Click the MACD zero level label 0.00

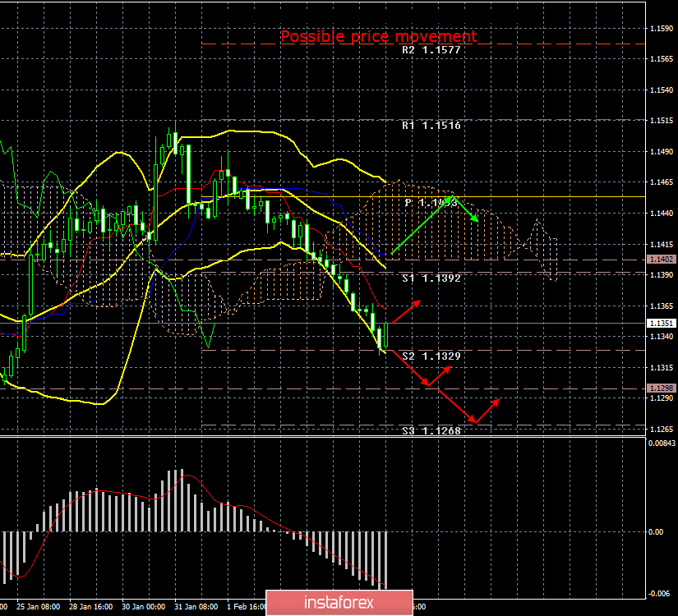click(656, 532)
